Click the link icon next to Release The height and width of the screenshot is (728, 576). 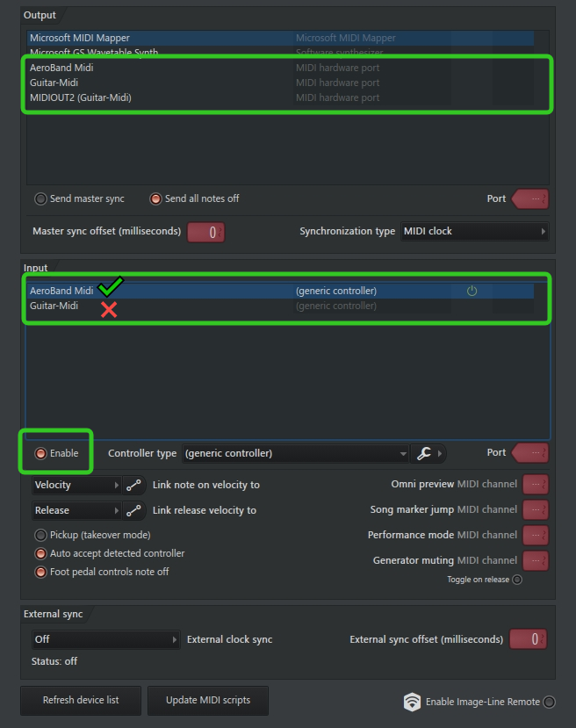click(x=133, y=511)
